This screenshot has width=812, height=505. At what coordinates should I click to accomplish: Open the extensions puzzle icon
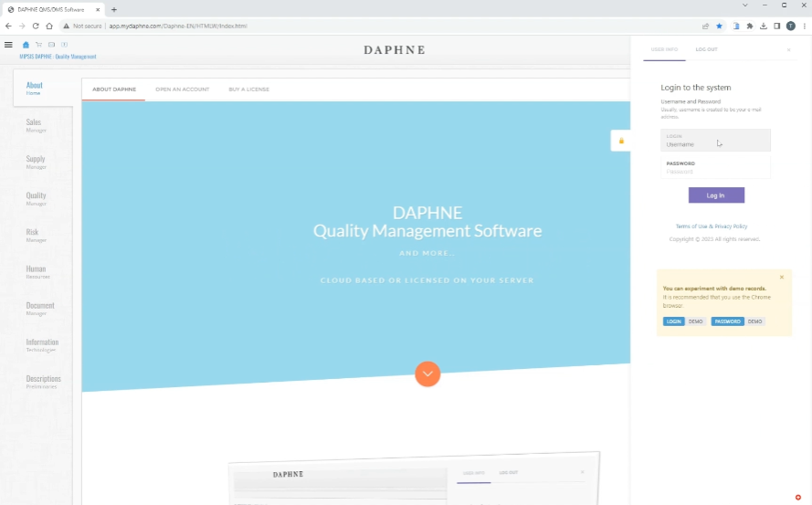point(749,26)
